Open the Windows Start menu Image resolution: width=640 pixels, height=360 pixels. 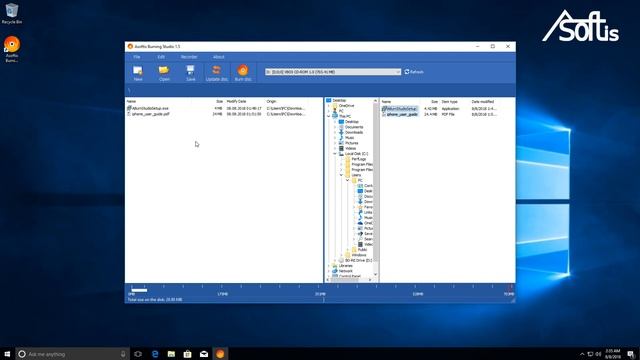[x=7, y=354]
